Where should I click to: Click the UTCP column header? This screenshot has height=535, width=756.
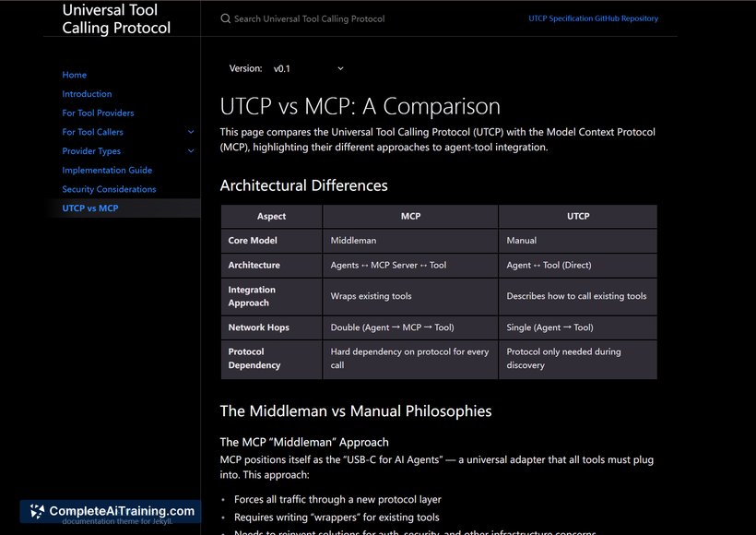coord(578,216)
